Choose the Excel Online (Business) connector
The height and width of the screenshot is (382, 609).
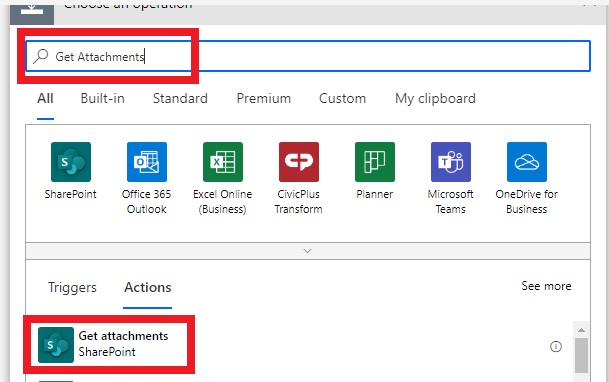[223, 162]
